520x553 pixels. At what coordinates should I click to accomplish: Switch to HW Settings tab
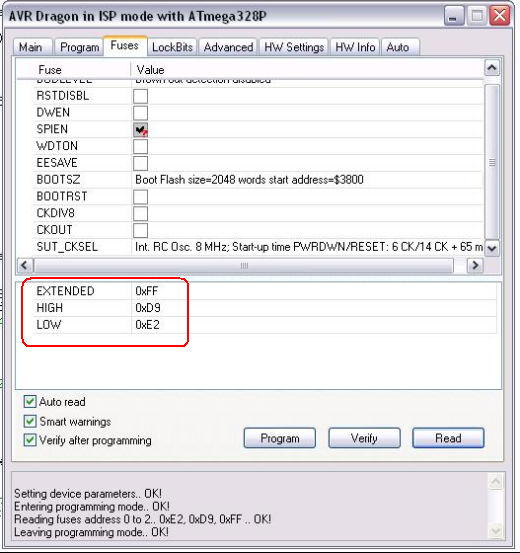pos(294,47)
